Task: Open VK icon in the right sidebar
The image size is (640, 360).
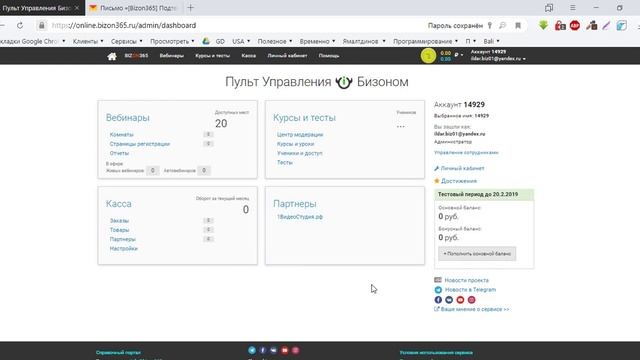Action: 449,300
